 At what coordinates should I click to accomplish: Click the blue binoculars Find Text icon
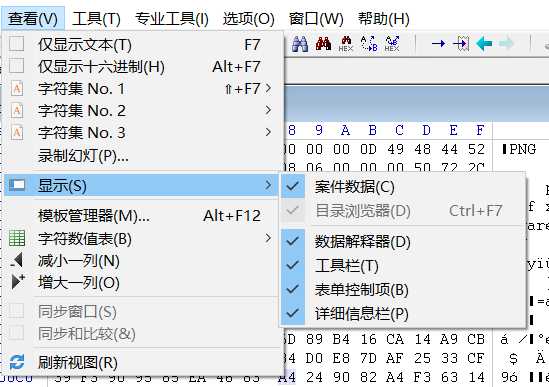[300, 44]
